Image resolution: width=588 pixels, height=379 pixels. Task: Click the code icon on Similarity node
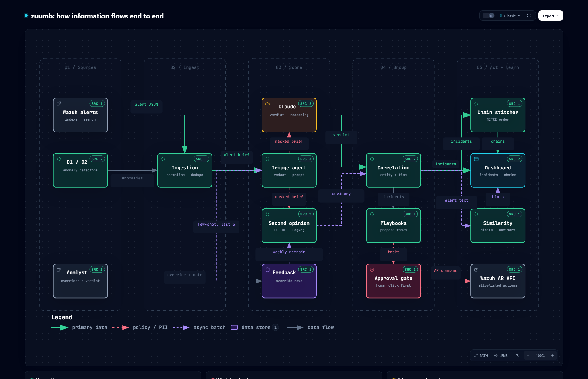(x=476, y=214)
